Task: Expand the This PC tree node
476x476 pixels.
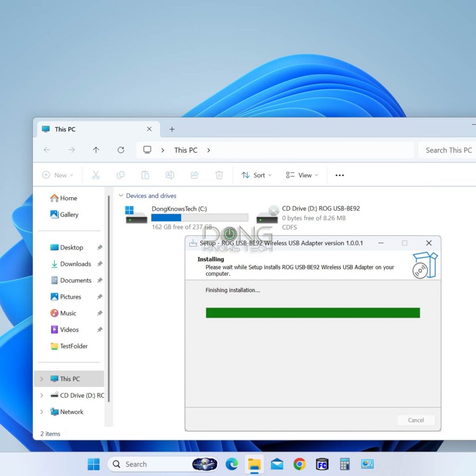Action: click(x=41, y=379)
